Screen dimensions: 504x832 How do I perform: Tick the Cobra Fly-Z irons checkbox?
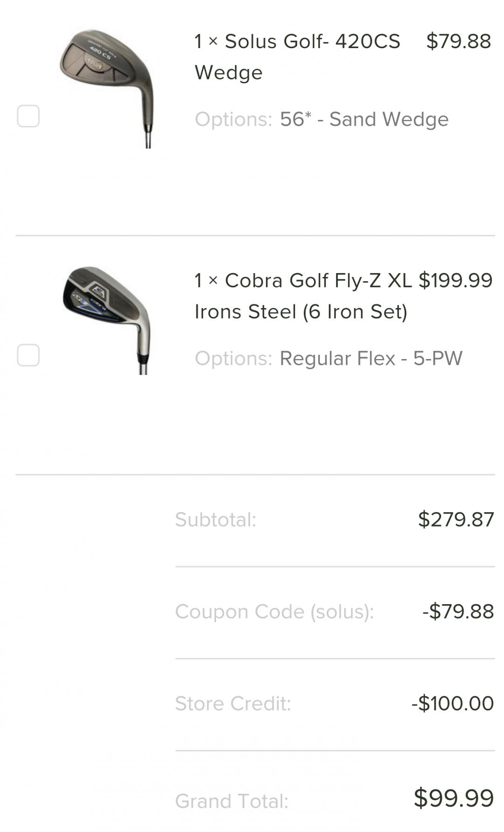(x=28, y=355)
